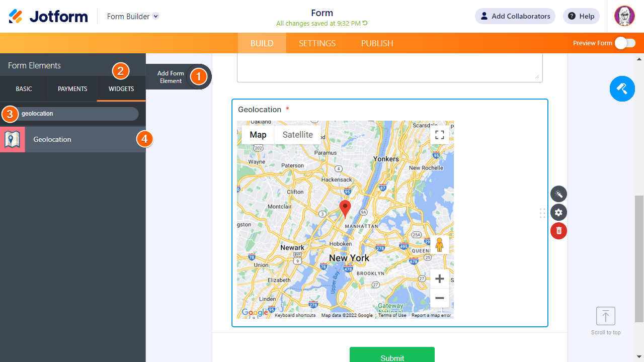Switch to the SETTINGS tab
The height and width of the screenshot is (362, 644).
[x=317, y=43]
